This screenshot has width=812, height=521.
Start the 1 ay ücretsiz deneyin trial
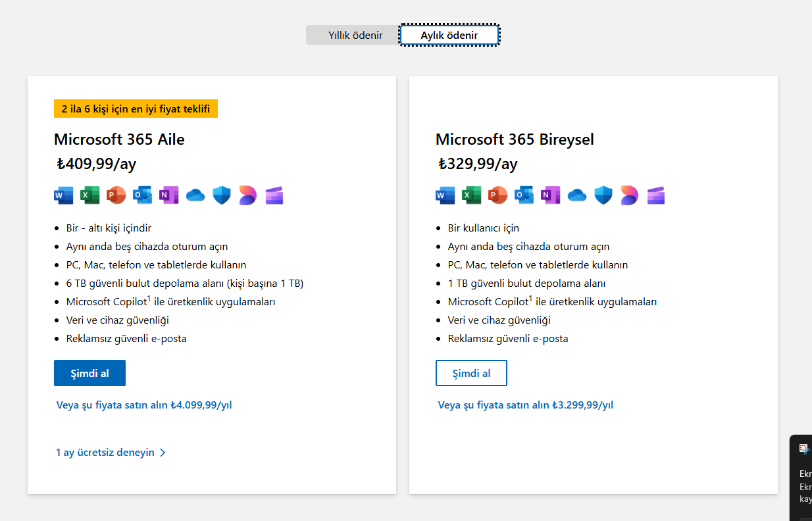coord(111,453)
